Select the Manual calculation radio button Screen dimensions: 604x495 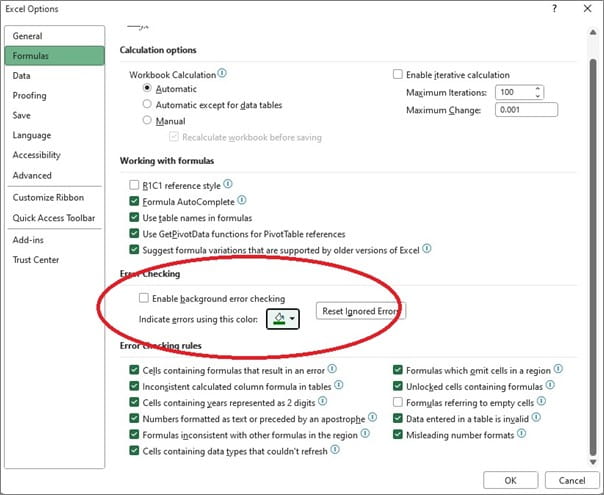148,120
